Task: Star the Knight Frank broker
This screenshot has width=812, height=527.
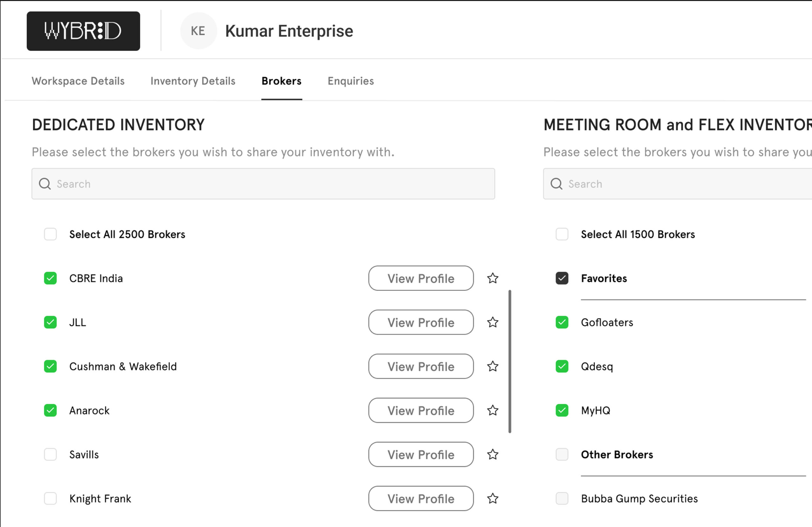Action: 493,498
